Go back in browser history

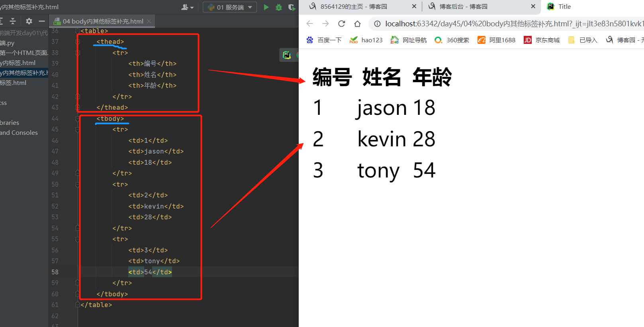pos(309,24)
